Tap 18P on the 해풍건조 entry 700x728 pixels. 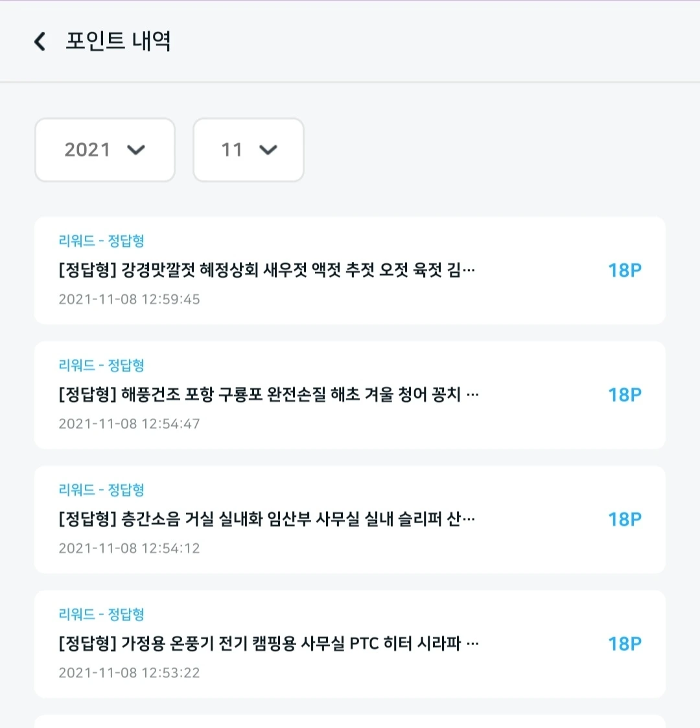coord(624,395)
